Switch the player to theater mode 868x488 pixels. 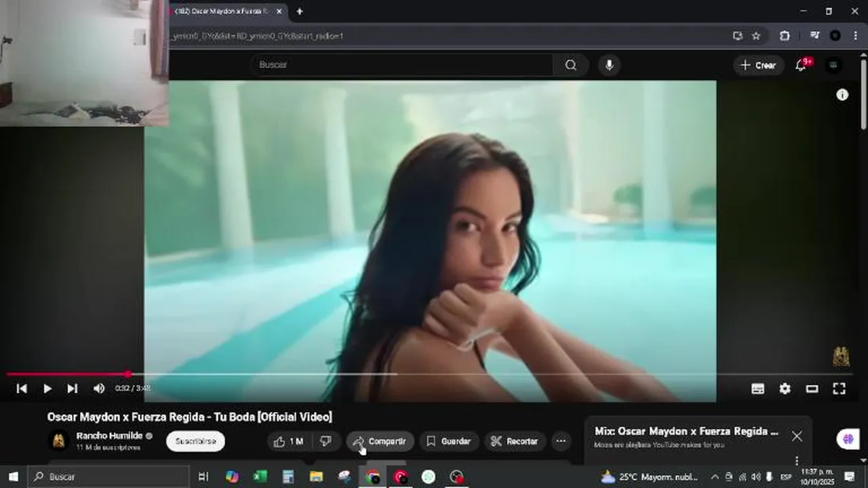point(812,388)
